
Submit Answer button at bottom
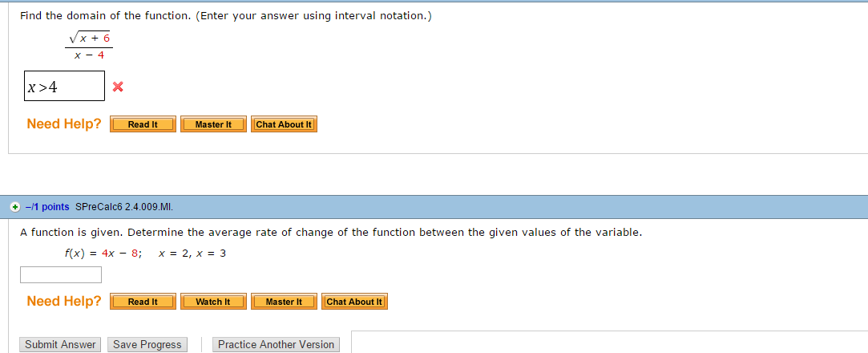point(60,345)
